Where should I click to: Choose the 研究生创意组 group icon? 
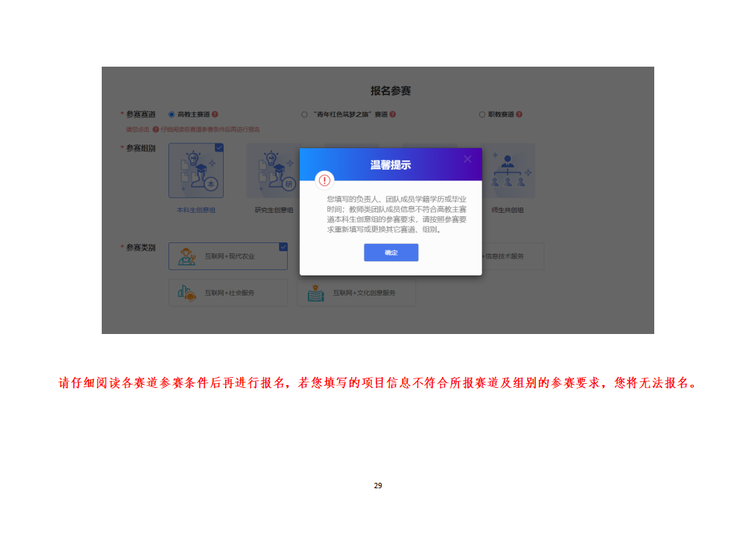click(x=274, y=171)
